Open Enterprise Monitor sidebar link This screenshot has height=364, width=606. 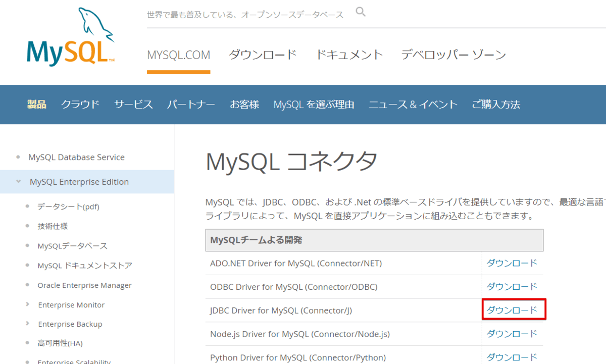71,305
